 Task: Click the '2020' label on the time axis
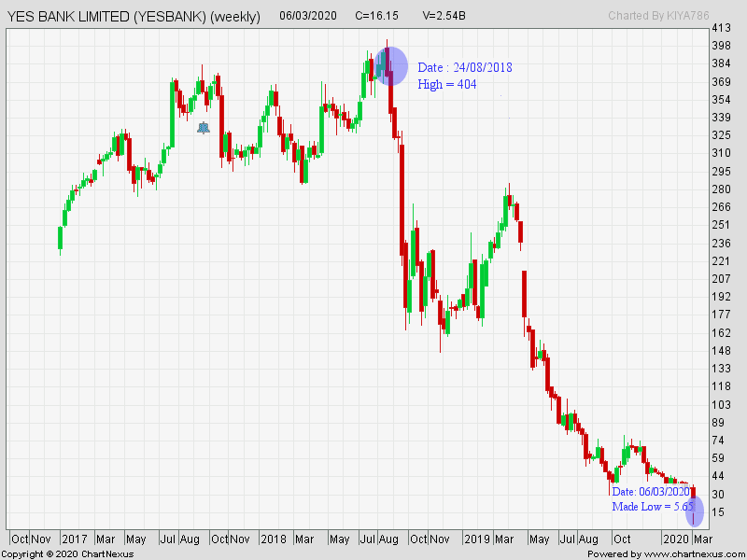pyautogui.click(x=674, y=539)
